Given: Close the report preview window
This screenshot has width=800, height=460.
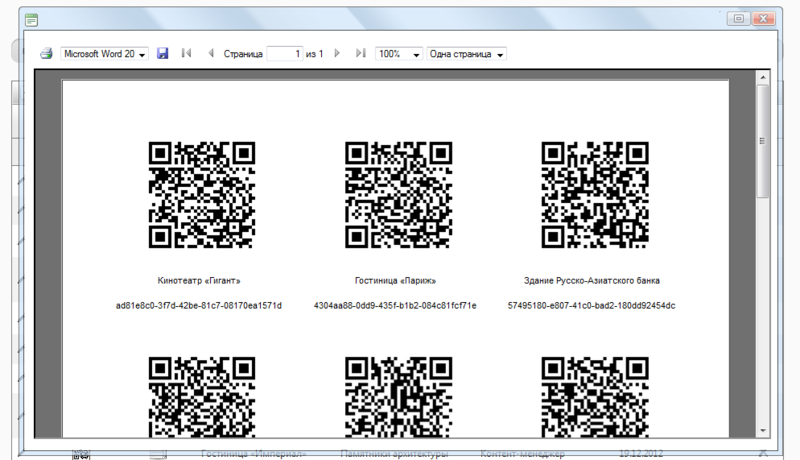Looking at the screenshot, I should click(763, 19).
